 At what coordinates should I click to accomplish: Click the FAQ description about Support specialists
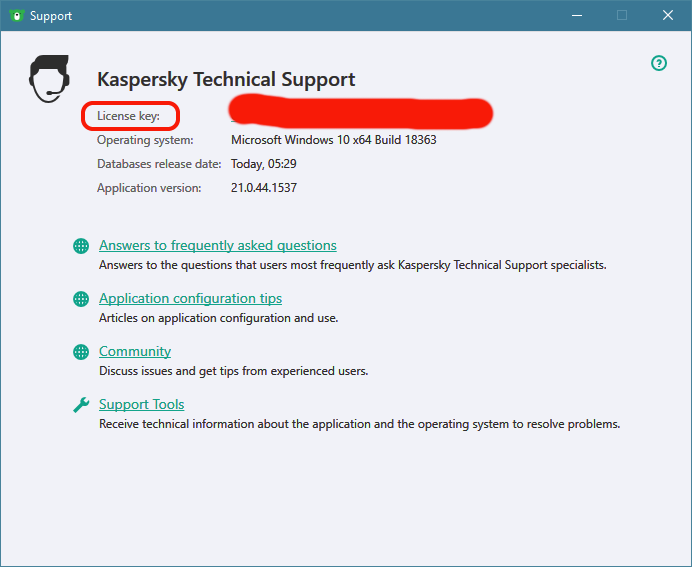[353, 265]
